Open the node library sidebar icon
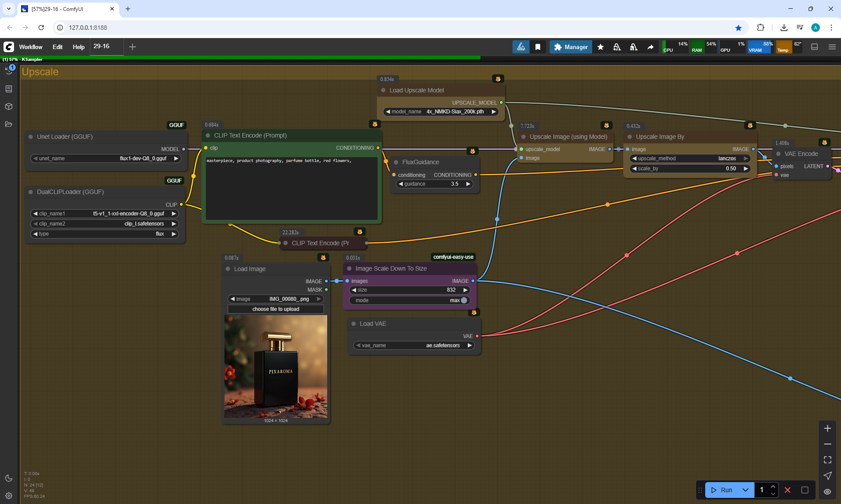 (x=9, y=89)
